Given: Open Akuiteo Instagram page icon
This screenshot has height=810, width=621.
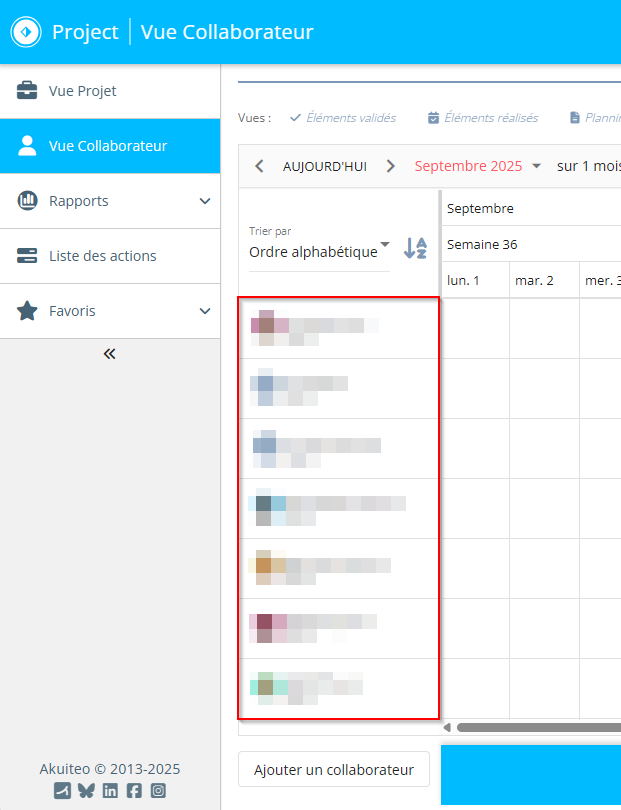Looking at the screenshot, I should point(158,791).
